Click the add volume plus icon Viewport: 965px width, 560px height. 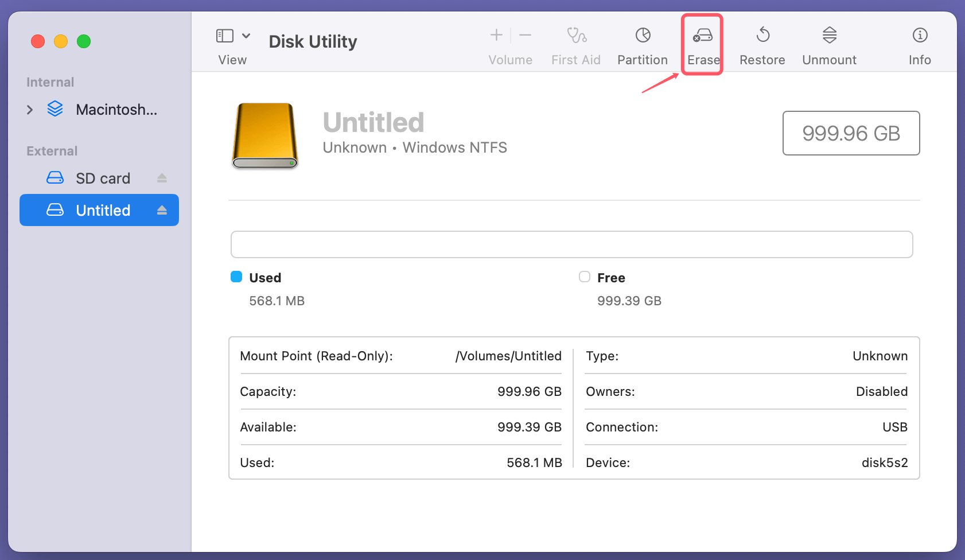tap(496, 36)
